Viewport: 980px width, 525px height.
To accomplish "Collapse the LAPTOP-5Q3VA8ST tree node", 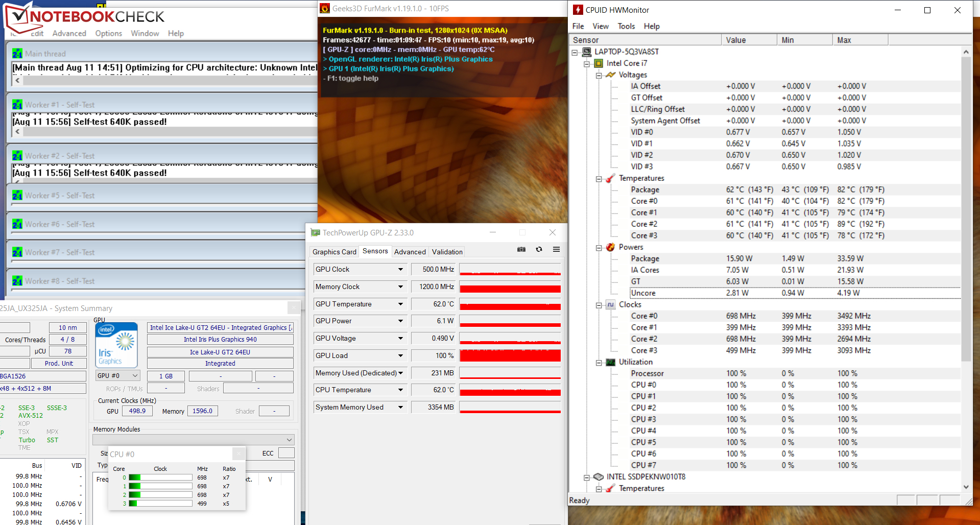I will pos(575,52).
